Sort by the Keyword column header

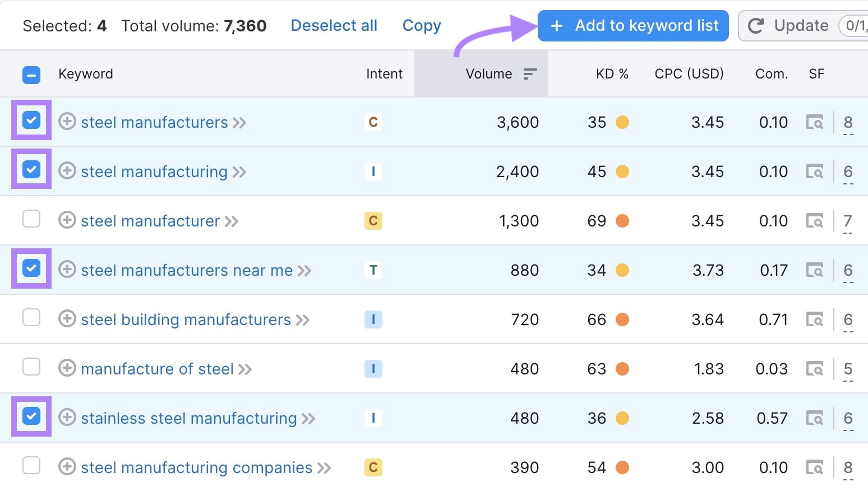86,74
